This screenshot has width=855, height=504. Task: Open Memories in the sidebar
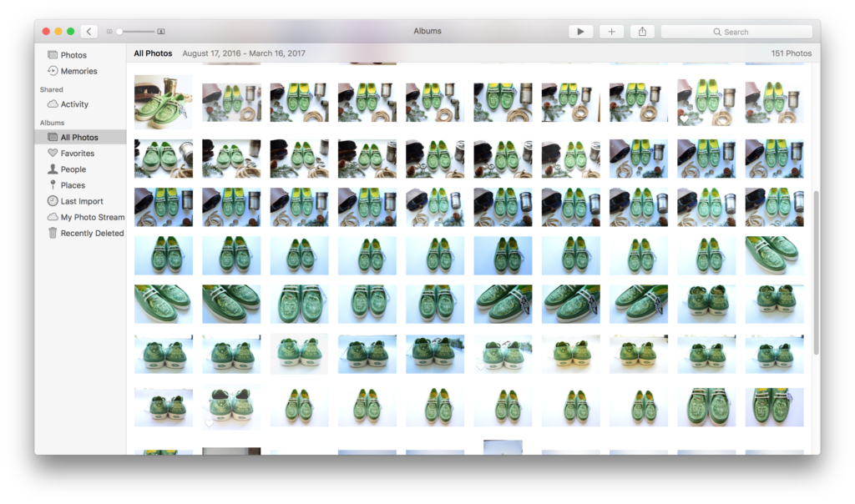[78, 71]
